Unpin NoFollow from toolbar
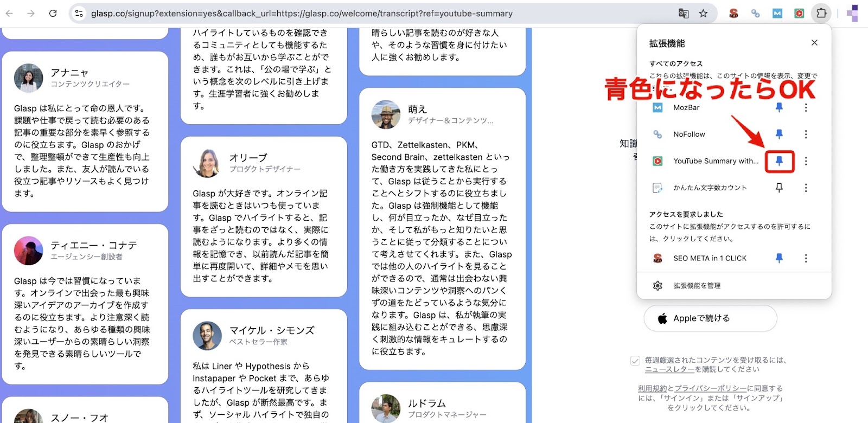The image size is (868, 423). pyautogui.click(x=779, y=134)
